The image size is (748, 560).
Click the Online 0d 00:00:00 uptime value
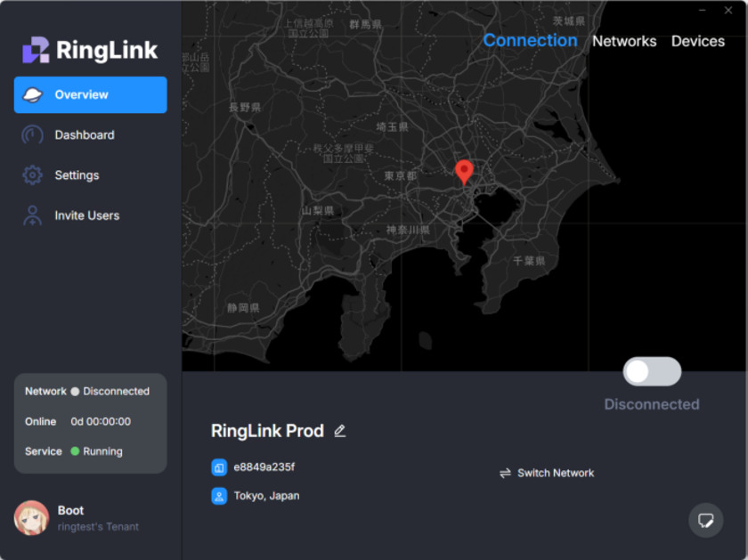[x=101, y=422]
